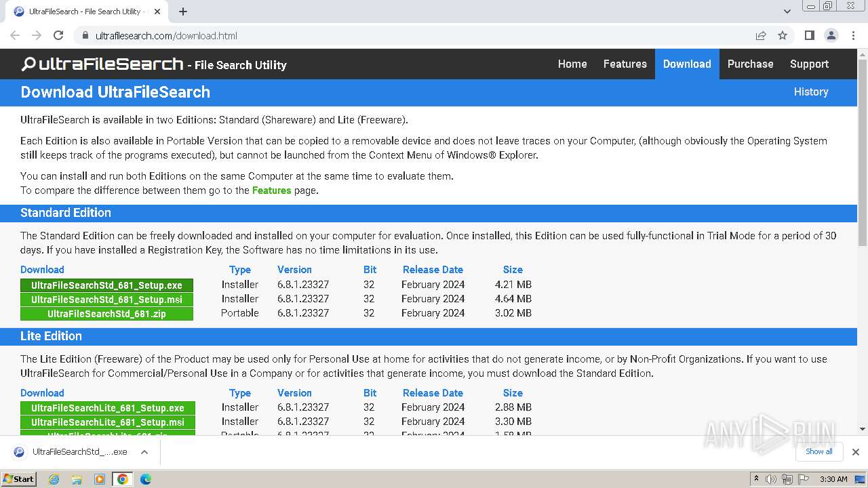Open the downloaded UltraFileSearchStd exe item
Screen dimensions: 868x488
point(71,452)
